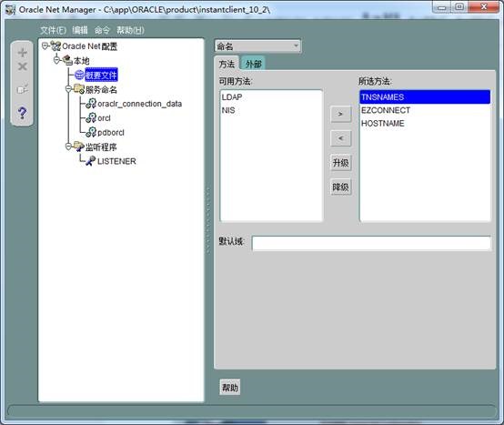The height and width of the screenshot is (425, 504).
Task: Click the 降级 demote button
Action: click(341, 187)
